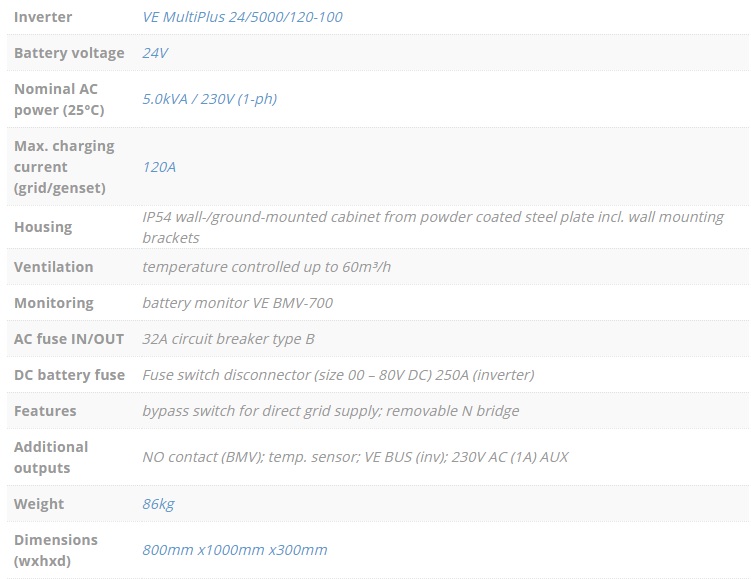Click the Inverter row label
The height and width of the screenshot is (579, 751).
tap(43, 17)
